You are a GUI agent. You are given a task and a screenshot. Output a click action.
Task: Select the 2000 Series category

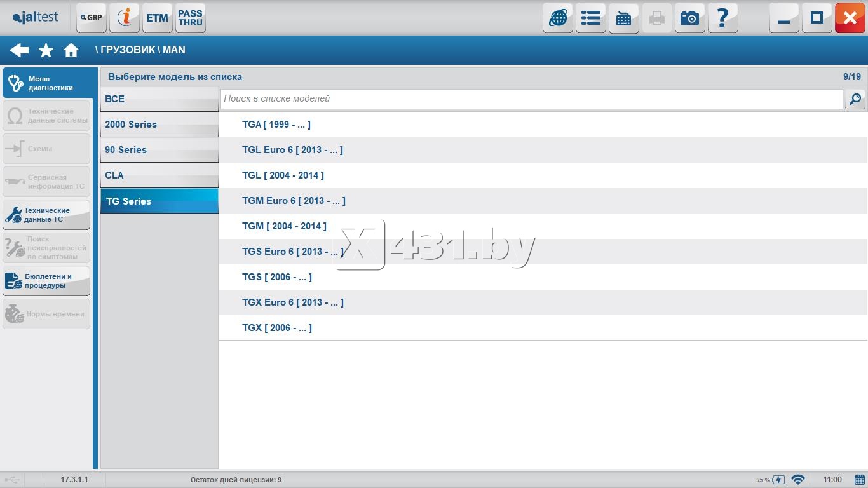[159, 125]
